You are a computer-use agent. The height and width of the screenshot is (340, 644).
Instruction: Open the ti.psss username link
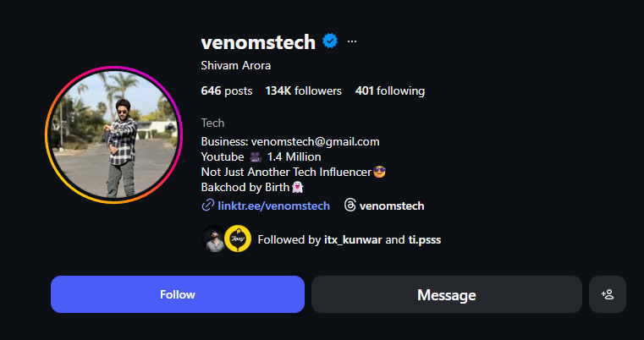[424, 239]
